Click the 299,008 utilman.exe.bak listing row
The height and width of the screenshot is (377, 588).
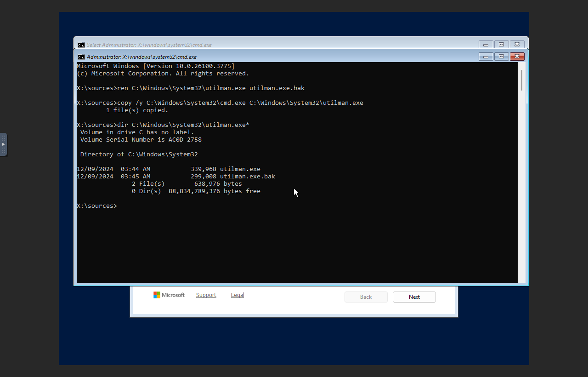[176, 177]
